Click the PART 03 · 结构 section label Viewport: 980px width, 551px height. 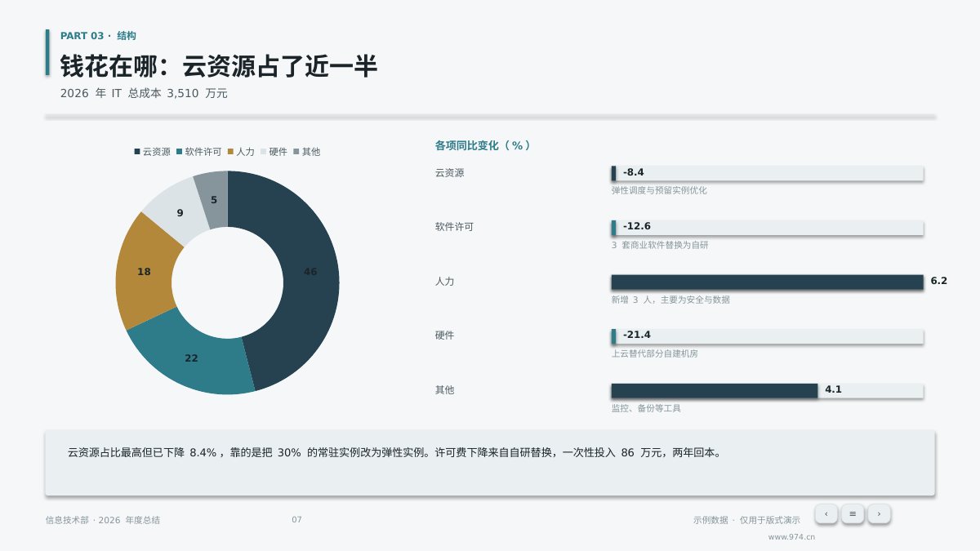pos(98,36)
